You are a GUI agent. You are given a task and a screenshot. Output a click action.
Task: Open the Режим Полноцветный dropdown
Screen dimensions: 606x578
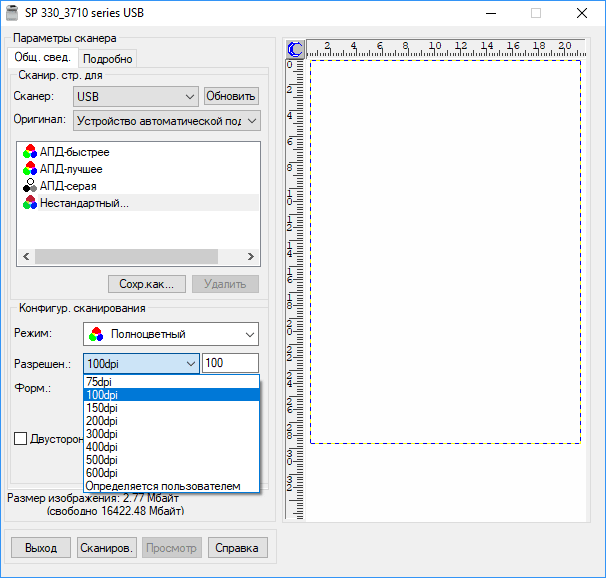[x=171, y=334]
